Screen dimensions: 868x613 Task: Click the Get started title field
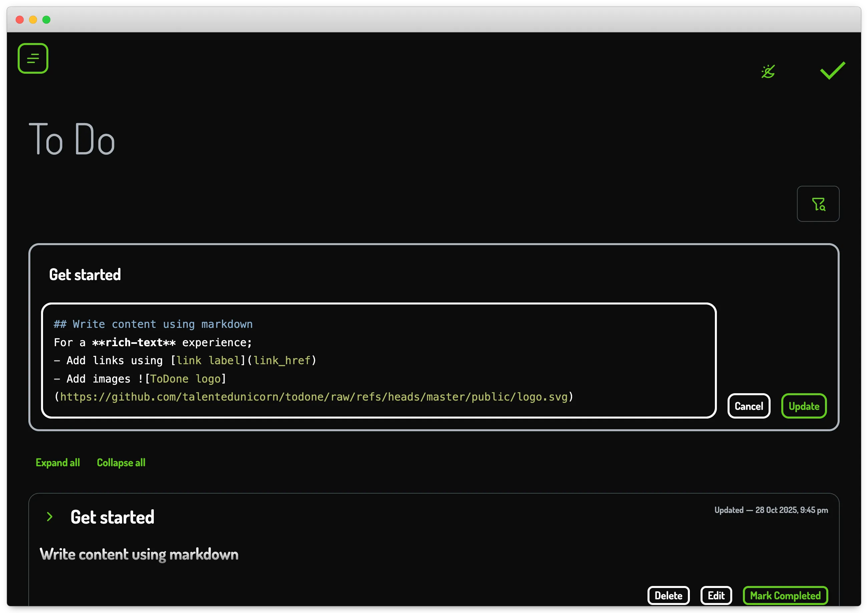click(85, 275)
